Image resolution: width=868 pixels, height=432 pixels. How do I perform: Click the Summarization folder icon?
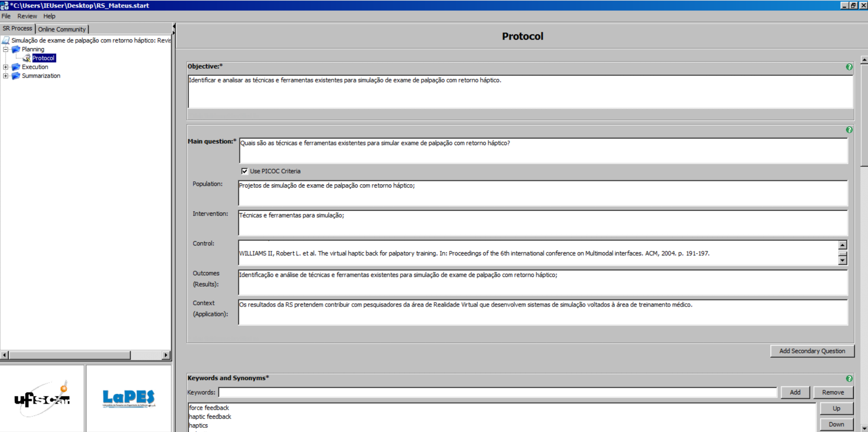pyautogui.click(x=16, y=76)
